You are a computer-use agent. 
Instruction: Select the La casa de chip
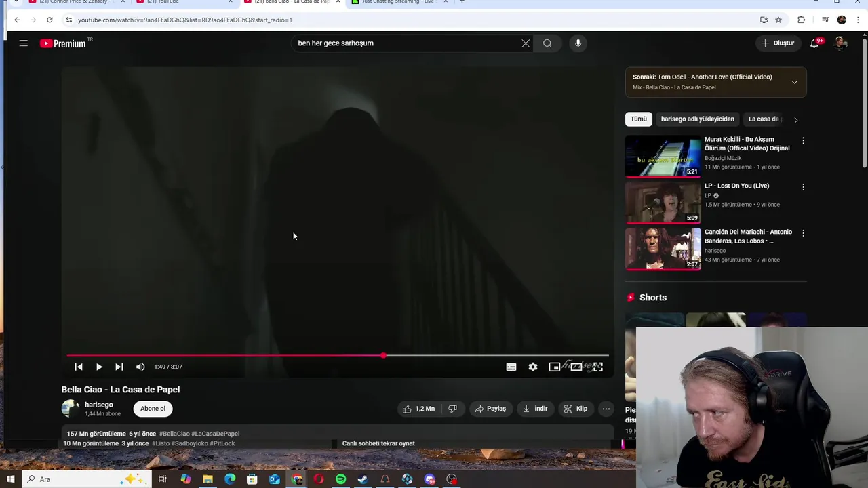click(764, 119)
